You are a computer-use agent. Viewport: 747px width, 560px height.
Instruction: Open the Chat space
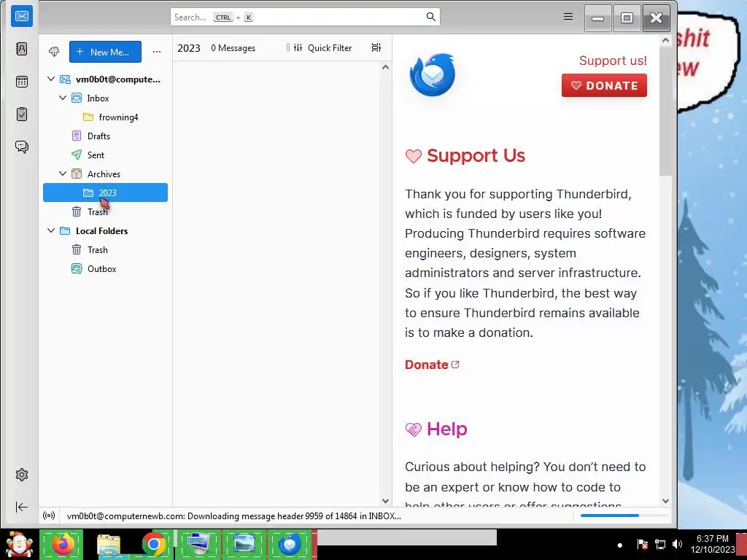(x=22, y=147)
